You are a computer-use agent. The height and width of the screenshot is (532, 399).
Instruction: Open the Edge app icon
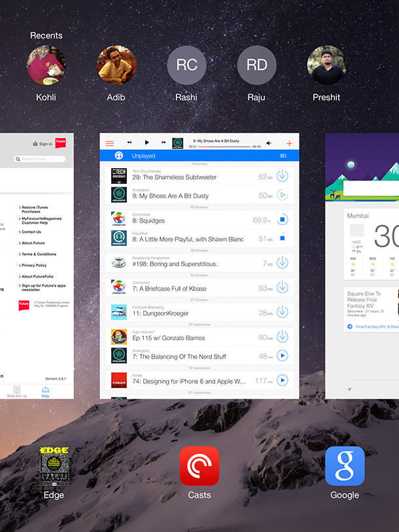pyautogui.click(x=54, y=466)
